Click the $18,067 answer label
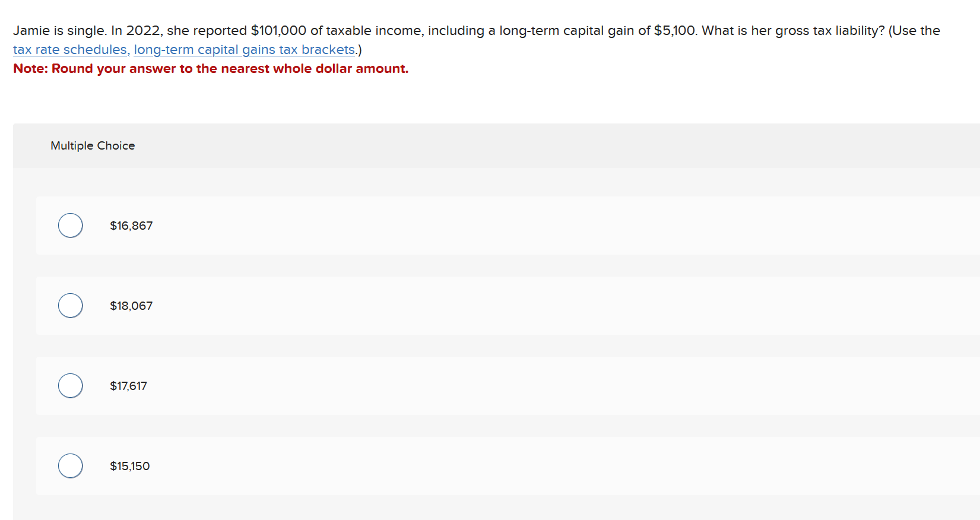Viewport: 980px width, 520px height. (131, 305)
